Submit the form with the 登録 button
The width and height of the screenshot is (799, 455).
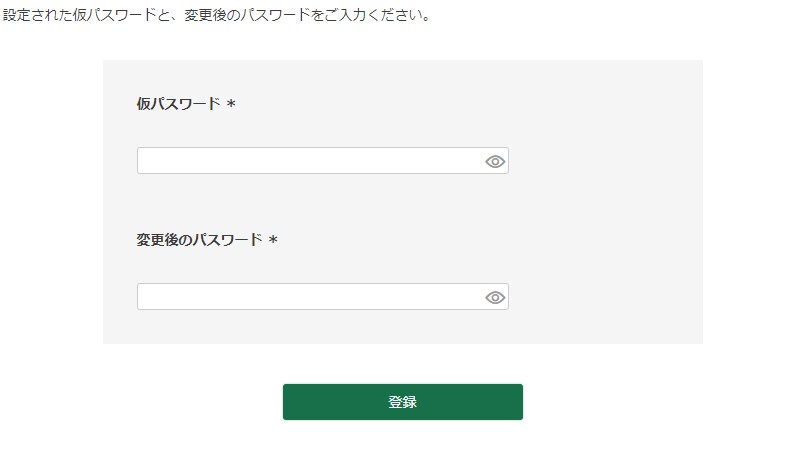pos(402,402)
